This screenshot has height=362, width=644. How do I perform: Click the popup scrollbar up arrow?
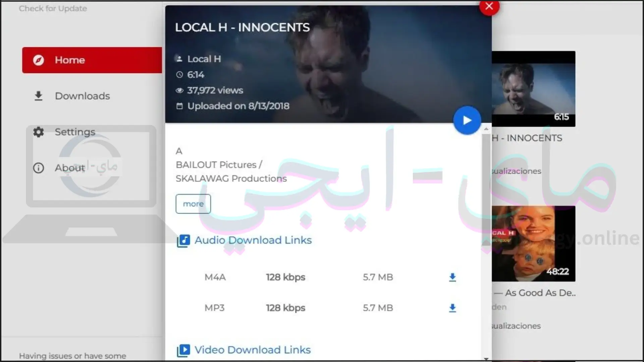pos(486,129)
